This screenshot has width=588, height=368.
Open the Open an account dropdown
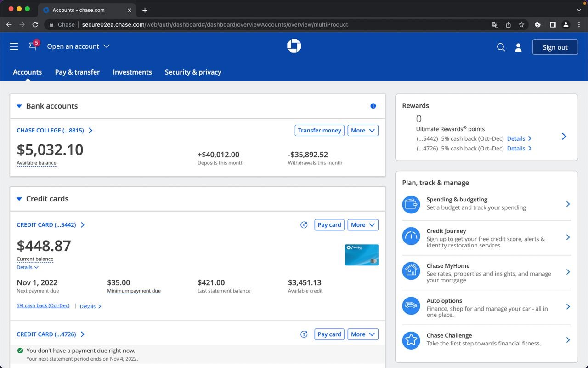78,46
